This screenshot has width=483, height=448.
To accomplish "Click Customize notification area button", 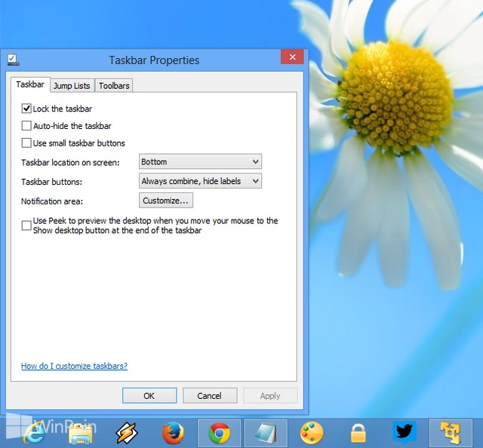I will [x=166, y=201].
